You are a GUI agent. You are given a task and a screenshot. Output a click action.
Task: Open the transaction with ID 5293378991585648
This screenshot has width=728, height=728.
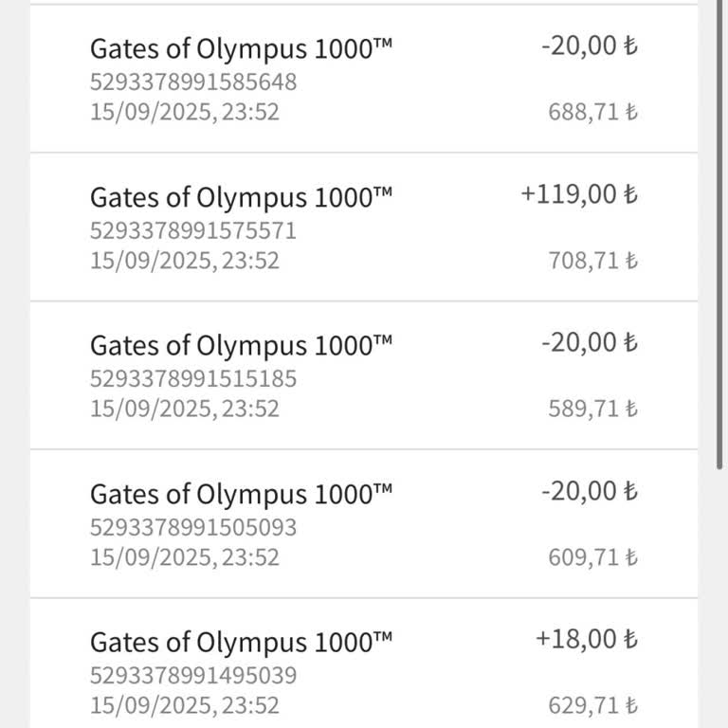click(x=193, y=82)
